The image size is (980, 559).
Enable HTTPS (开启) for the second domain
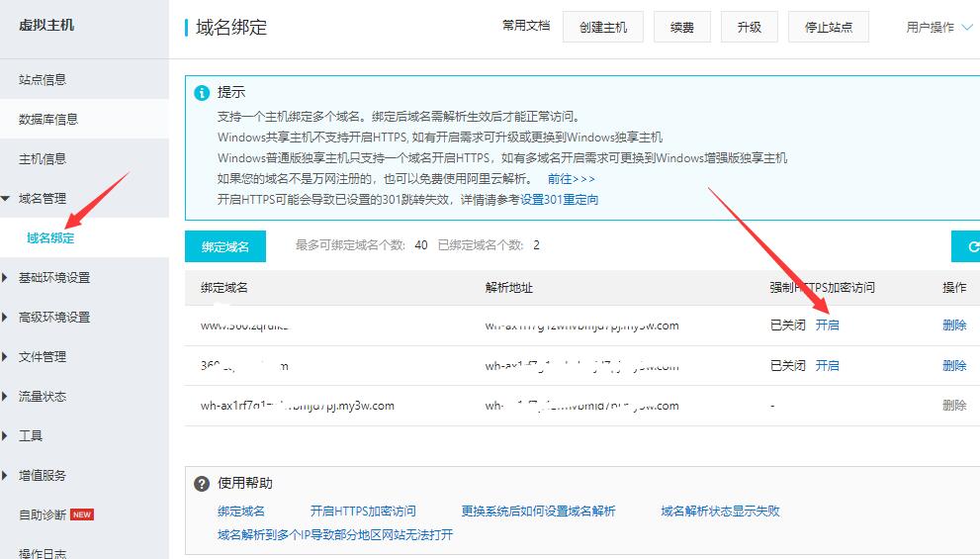coord(827,365)
